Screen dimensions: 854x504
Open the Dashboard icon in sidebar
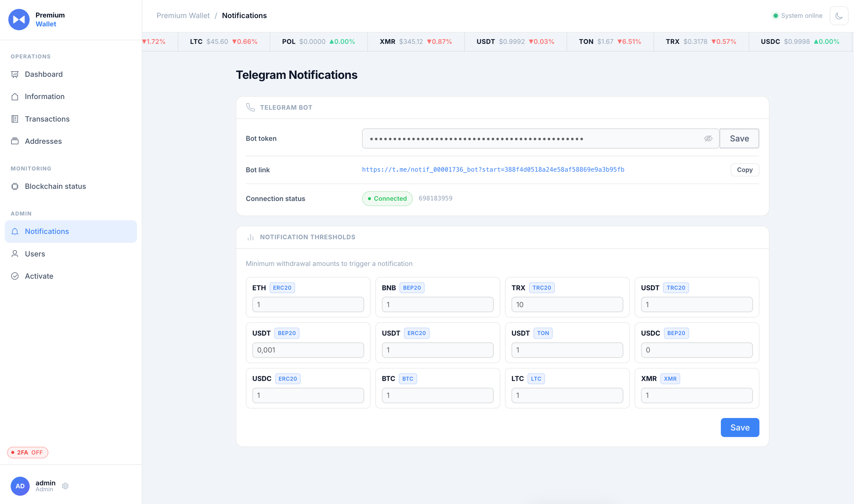[x=15, y=74]
